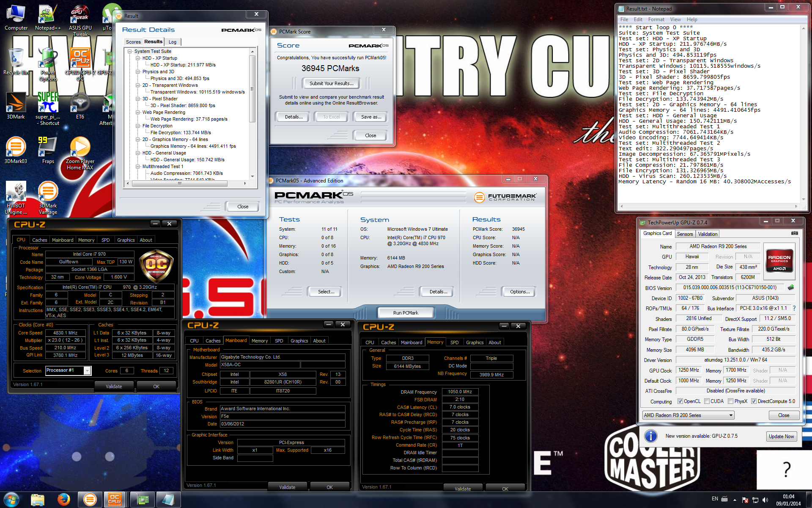Toggle the PhysX checkbox in GPU-Z

[730, 401]
